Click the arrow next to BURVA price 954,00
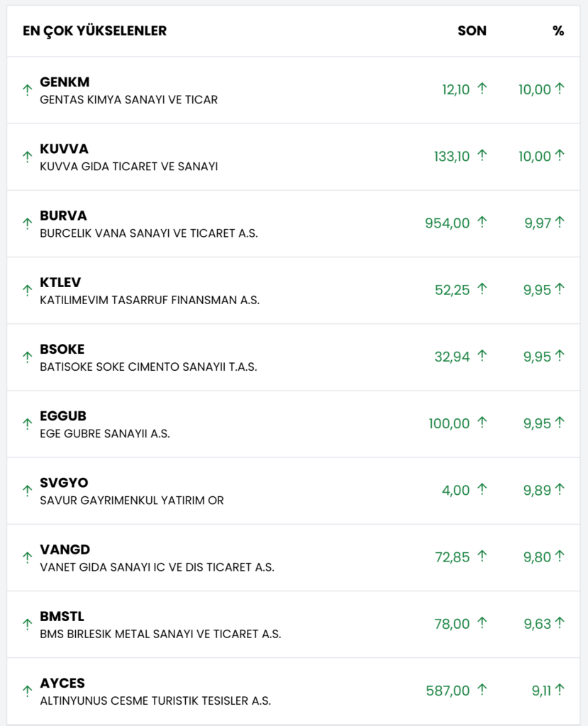The width and height of the screenshot is (588, 726). click(482, 223)
